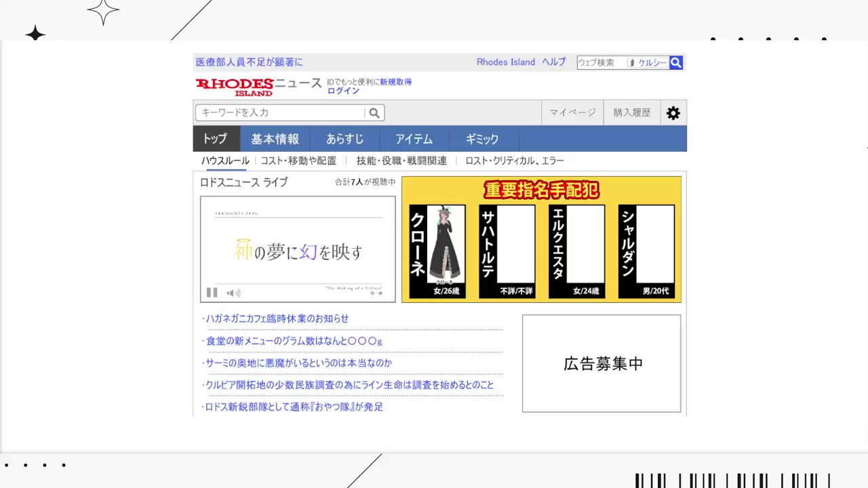Click the 合計7人が視聴中 viewer count
Image resolution: width=868 pixels, height=488 pixels.
[365, 182]
